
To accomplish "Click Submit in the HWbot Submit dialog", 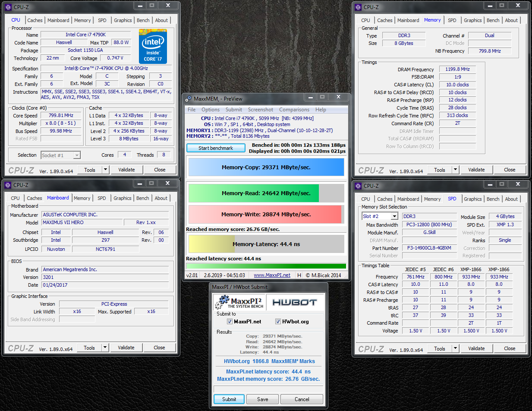I will coord(229,399).
